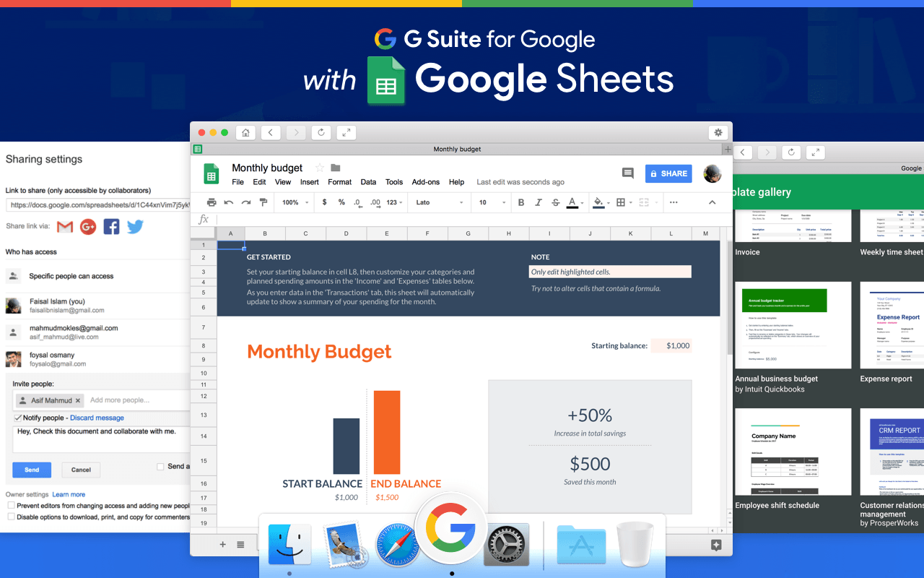Open the comments icon beside Share
The height and width of the screenshot is (578, 924).
click(x=627, y=173)
